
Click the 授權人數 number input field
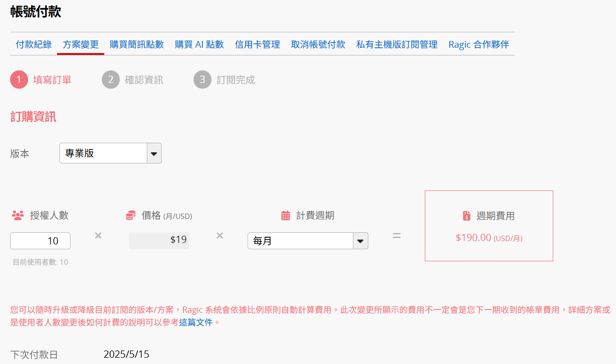point(40,241)
